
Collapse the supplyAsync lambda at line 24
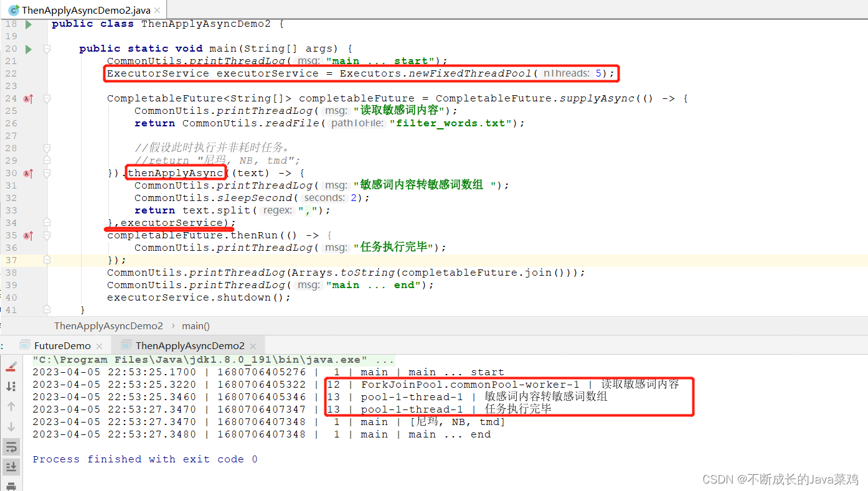[47, 98]
